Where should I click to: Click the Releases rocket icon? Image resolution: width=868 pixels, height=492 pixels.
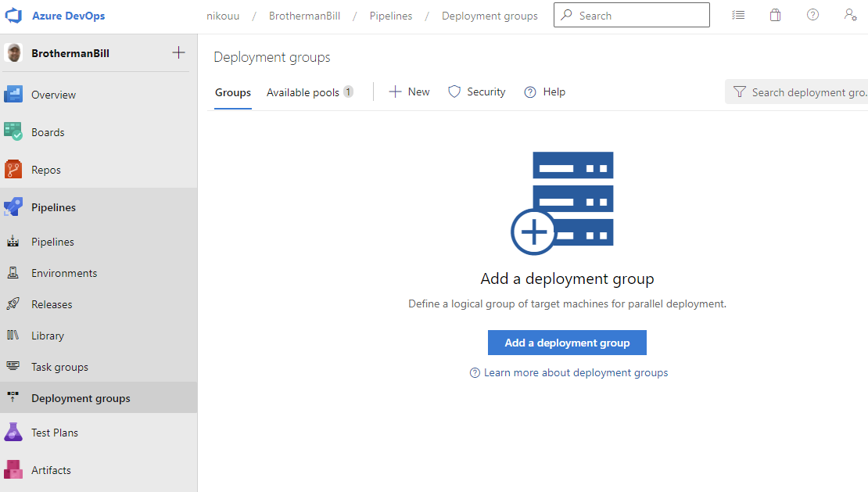click(x=13, y=303)
